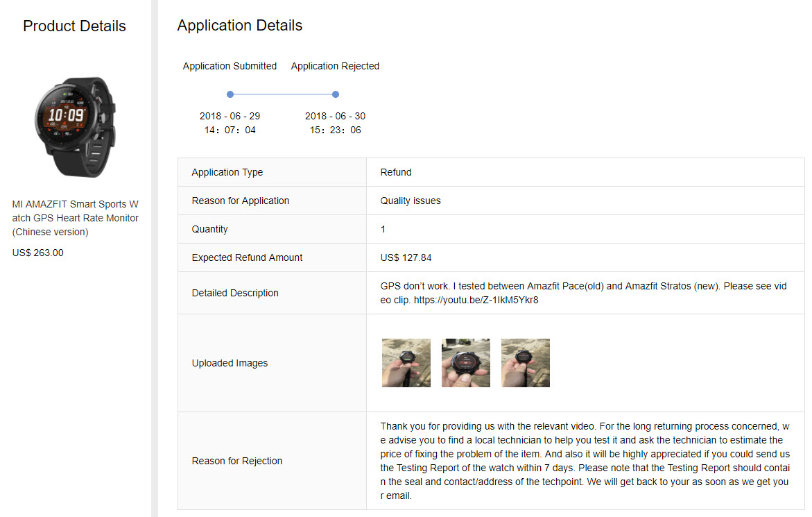Open the youtu.be video link in description
The height and width of the screenshot is (517, 812).
476,300
